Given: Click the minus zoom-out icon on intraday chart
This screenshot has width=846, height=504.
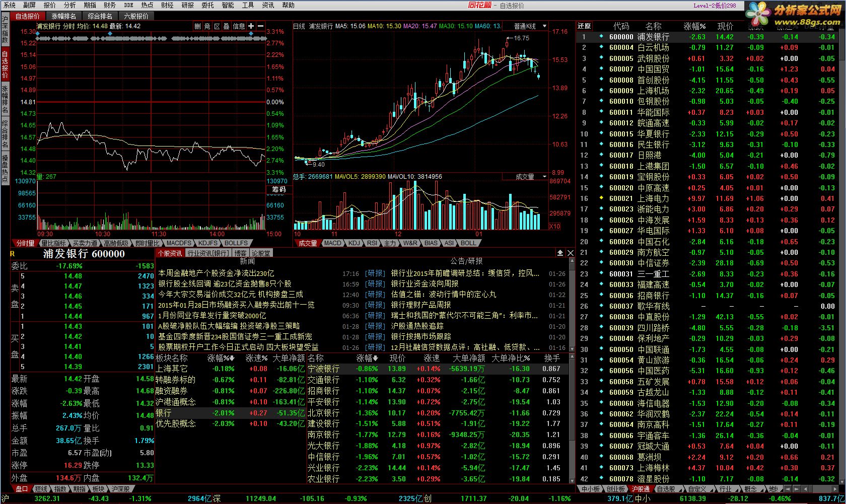Looking at the screenshot, I should (260, 26).
